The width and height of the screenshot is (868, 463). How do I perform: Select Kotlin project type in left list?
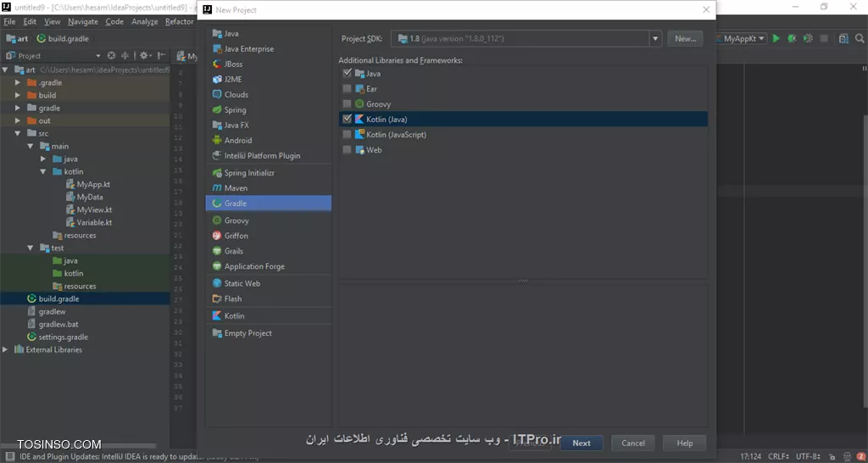tap(269, 315)
